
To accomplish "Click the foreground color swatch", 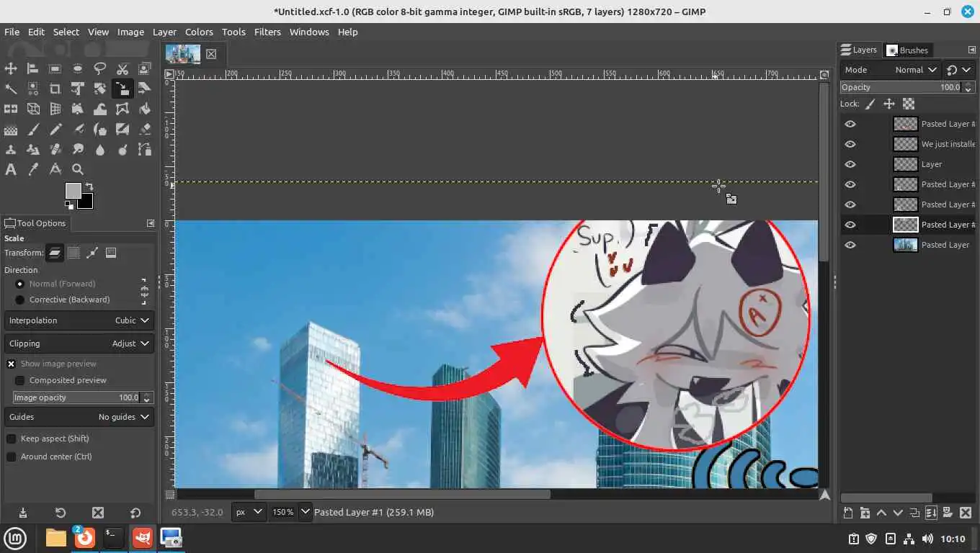I will pos(73,190).
